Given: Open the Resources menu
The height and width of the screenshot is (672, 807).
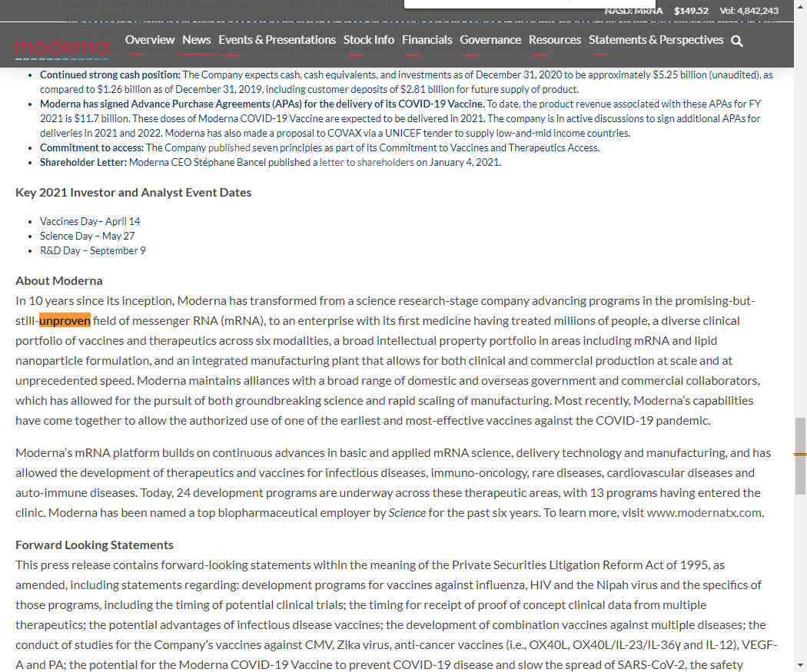Looking at the screenshot, I should click(554, 40).
